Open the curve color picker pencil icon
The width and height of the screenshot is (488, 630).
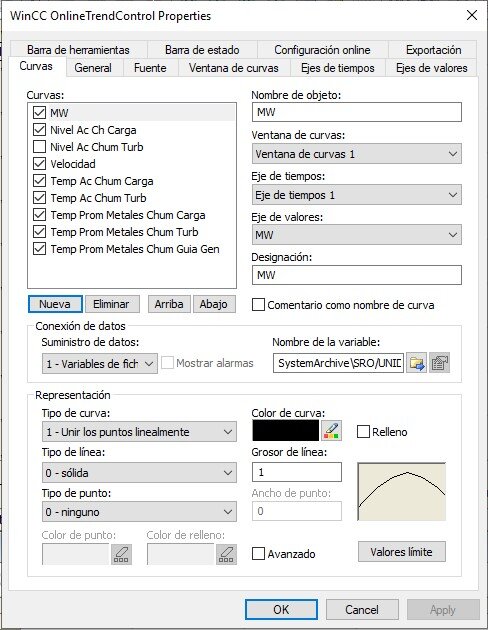pyautogui.click(x=332, y=431)
